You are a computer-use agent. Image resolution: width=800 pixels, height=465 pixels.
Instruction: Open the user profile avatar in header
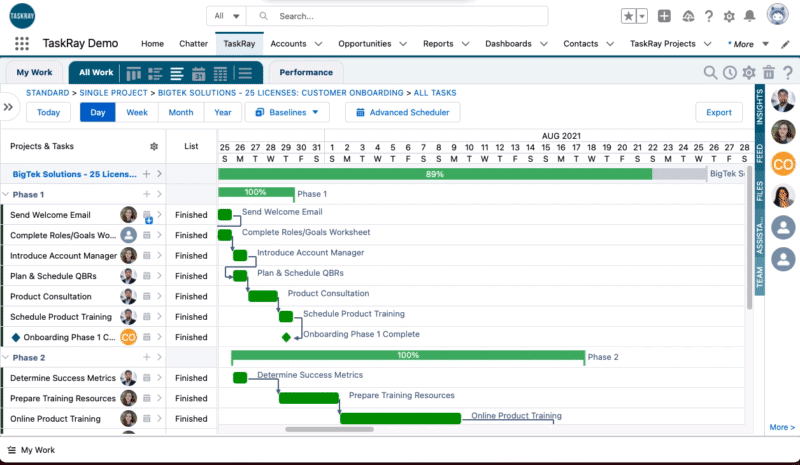point(778,15)
